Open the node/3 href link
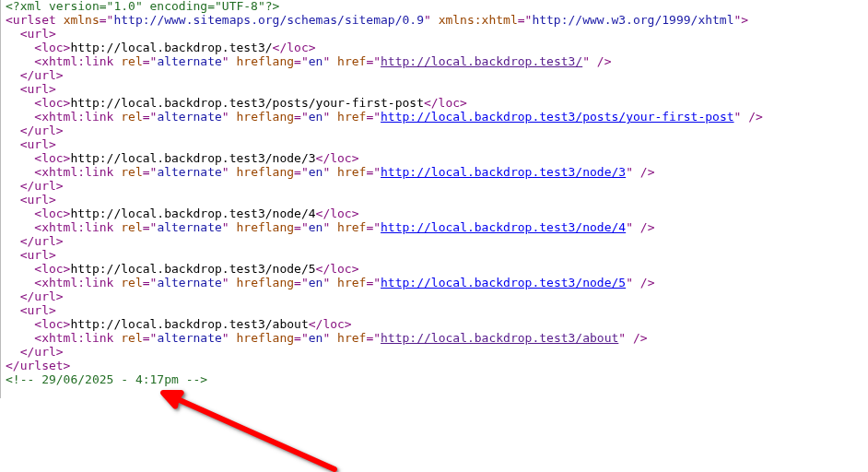Viewport: 868px width, 472px height. pos(503,172)
